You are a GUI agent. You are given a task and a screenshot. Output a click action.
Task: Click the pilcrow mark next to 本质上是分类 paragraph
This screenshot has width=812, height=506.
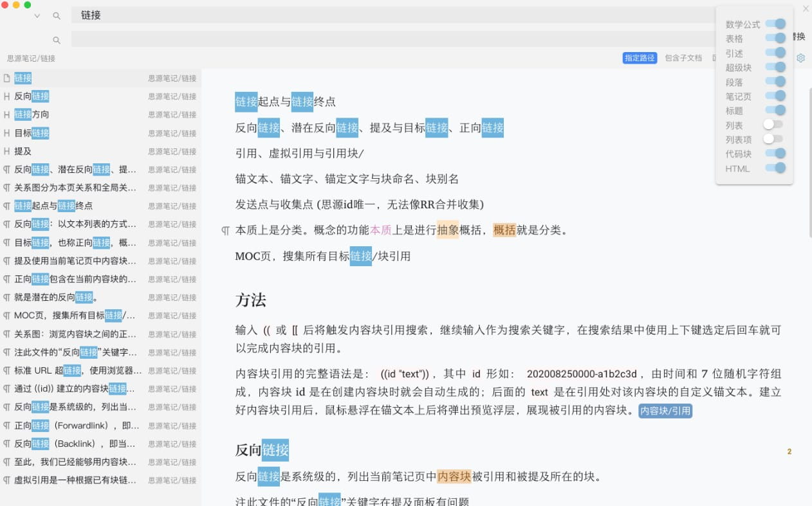tap(224, 230)
